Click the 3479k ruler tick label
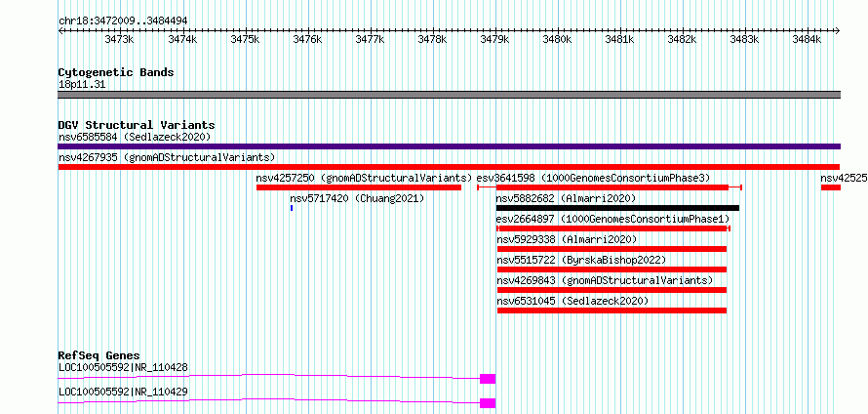 tap(494, 40)
